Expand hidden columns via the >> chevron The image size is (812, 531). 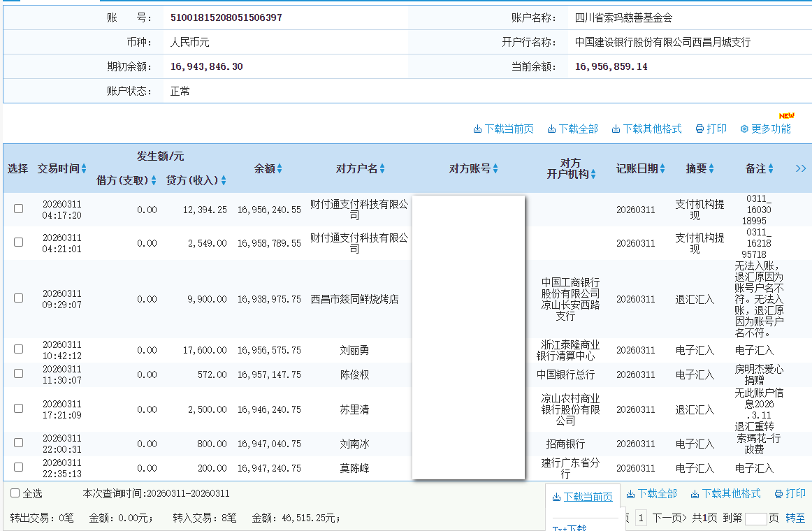tap(799, 167)
